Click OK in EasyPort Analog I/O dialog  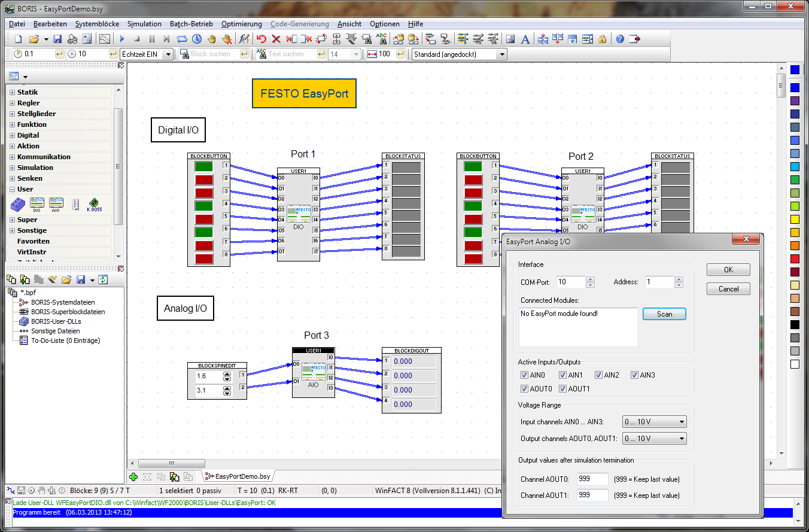point(728,270)
